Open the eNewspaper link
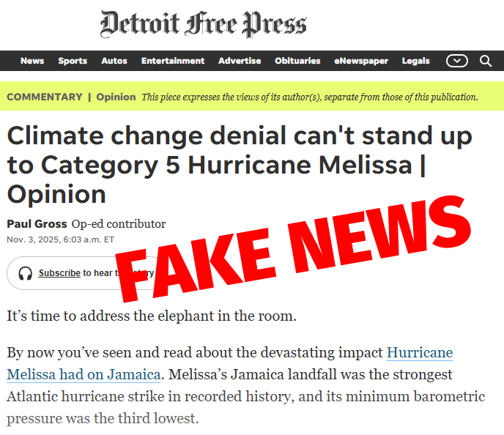The height and width of the screenshot is (435, 504). pyautogui.click(x=361, y=61)
